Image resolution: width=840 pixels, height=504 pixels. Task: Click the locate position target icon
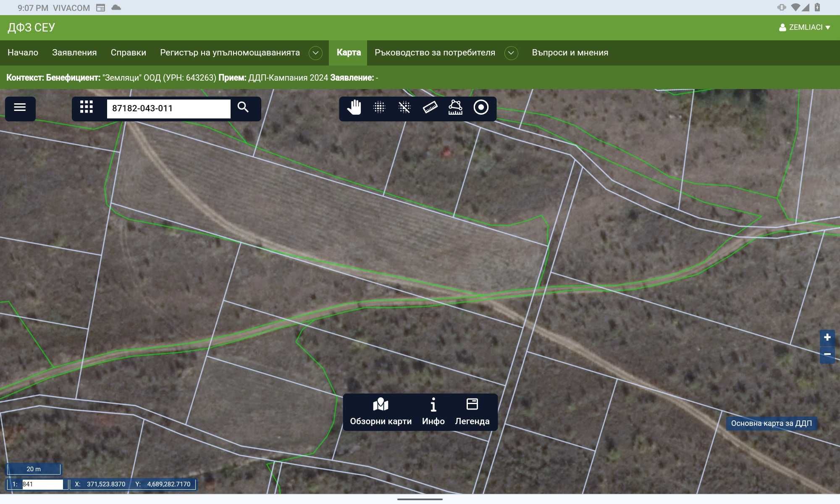click(x=481, y=108)
